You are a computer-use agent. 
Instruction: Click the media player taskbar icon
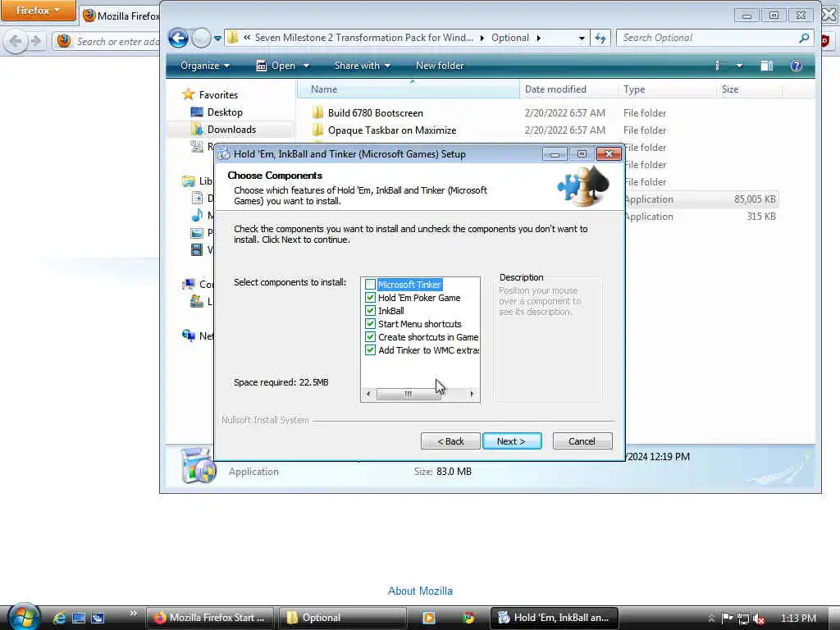(x=429, y=618)
